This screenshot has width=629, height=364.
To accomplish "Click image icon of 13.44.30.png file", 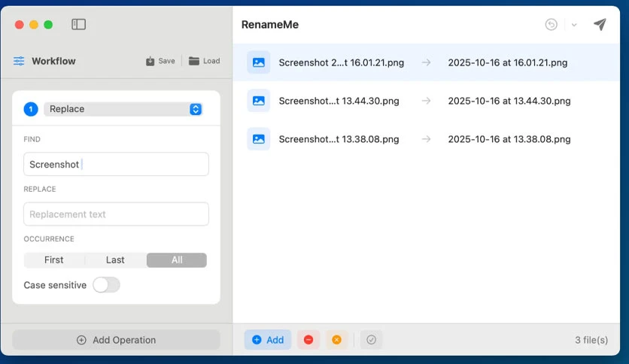I will (x=258, y=101).
